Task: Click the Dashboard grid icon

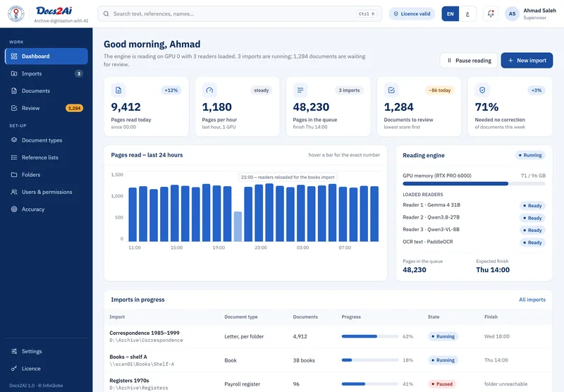Action: coord(14,56)
